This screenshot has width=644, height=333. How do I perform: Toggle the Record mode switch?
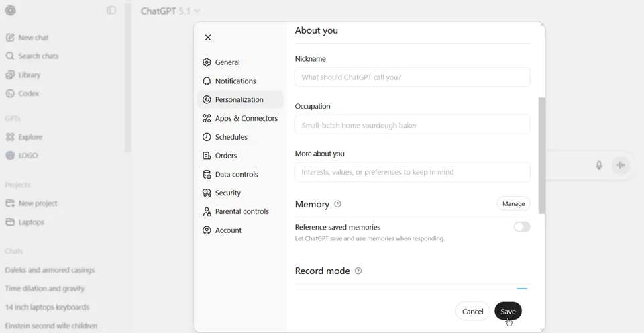click(x=521, y=289)
